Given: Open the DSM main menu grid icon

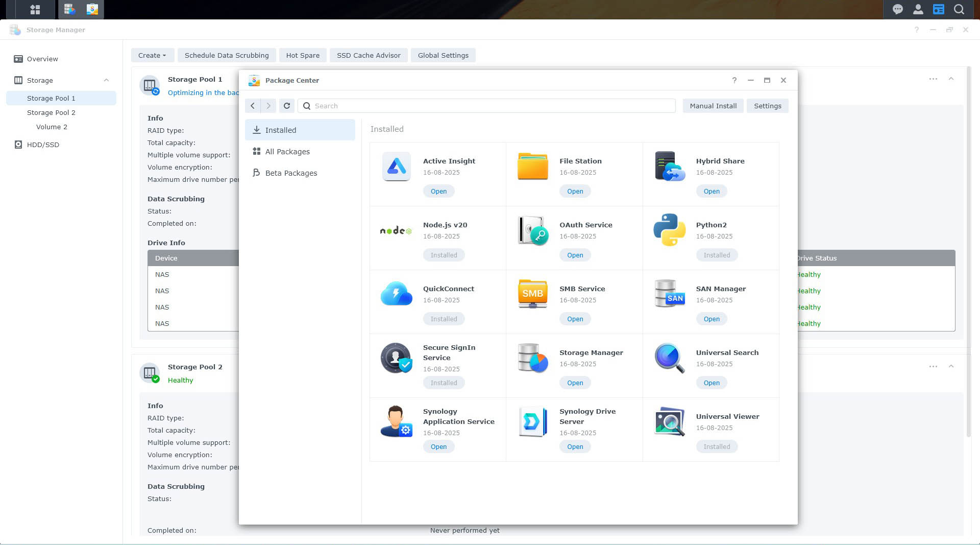Looking at the screenshot, I should tap(35, 9).
